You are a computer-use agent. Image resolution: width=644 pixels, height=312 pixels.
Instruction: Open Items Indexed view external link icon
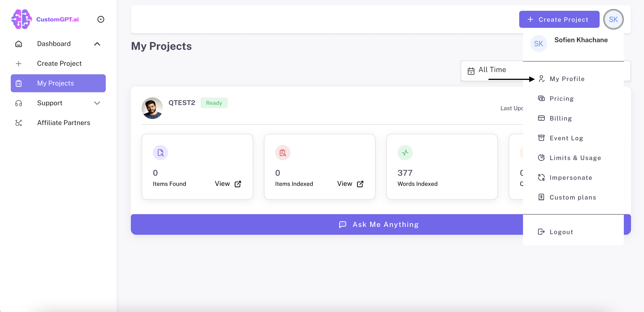[x=360, y=184]
